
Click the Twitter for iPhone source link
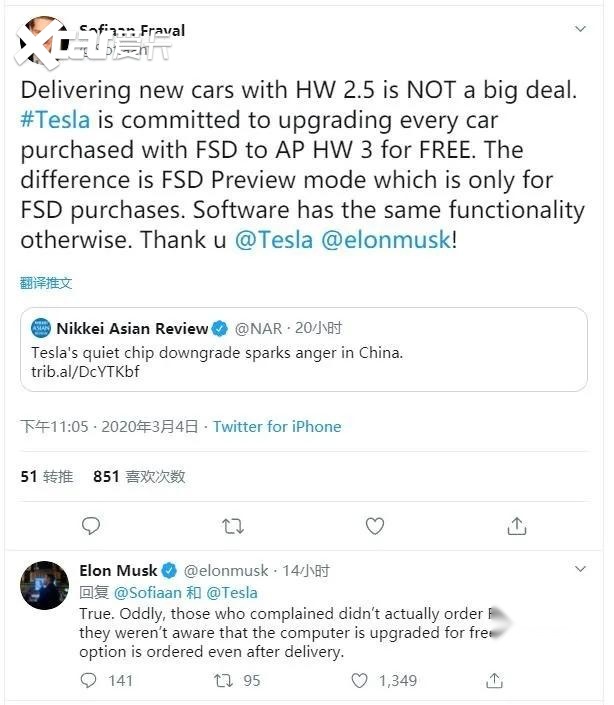coord(277,426)
